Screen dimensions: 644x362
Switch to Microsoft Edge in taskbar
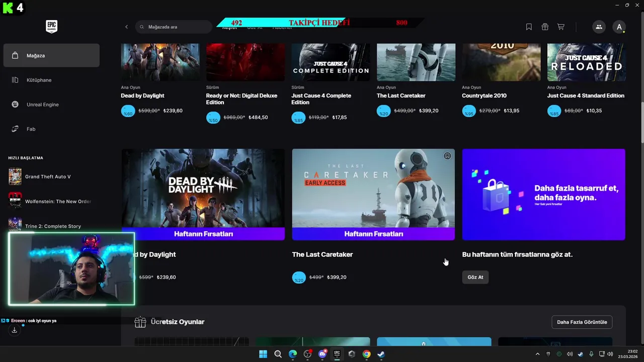[x=293, y=354]
